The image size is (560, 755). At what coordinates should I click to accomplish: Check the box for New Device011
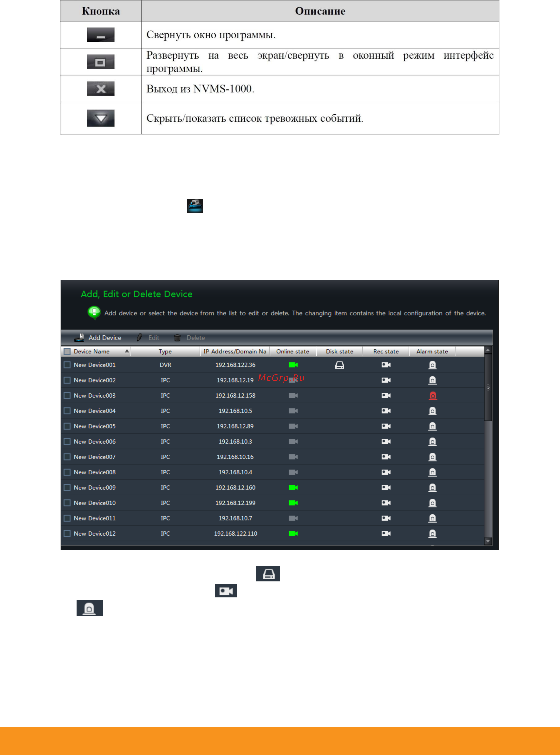pos(67,518)
